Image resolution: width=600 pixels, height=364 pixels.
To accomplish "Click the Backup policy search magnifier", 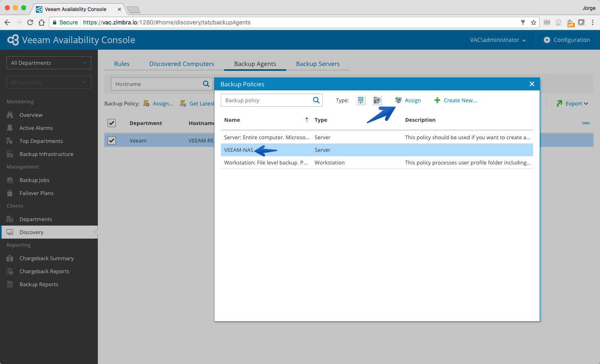I will click(316, 100).
